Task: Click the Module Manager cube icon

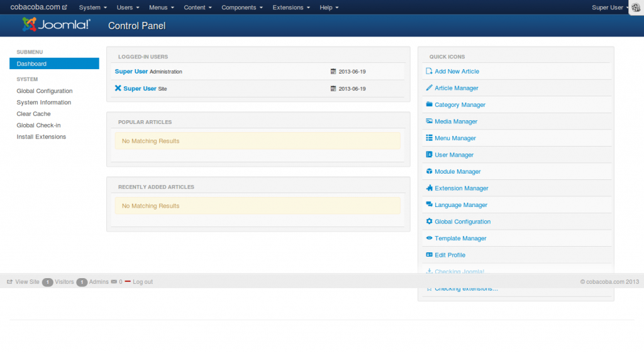Action: [429, 171]
